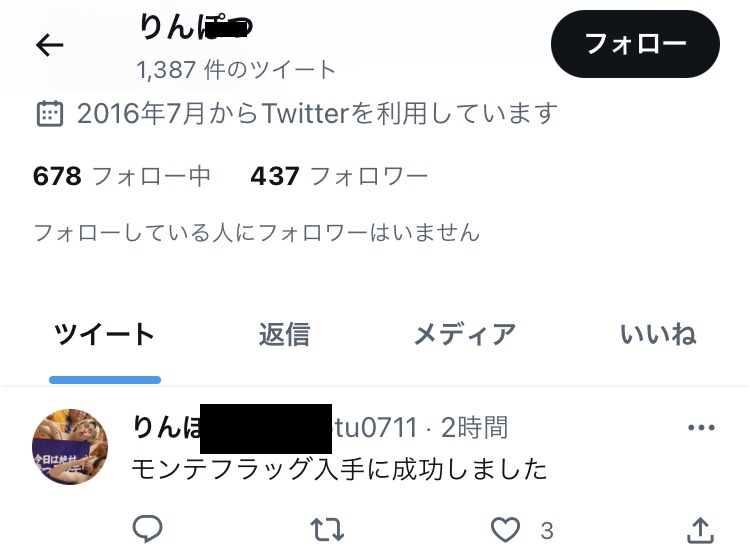
Task: Open the three-dot more menu on tweet
Action: pyautogui.click(x=701, y=427)
